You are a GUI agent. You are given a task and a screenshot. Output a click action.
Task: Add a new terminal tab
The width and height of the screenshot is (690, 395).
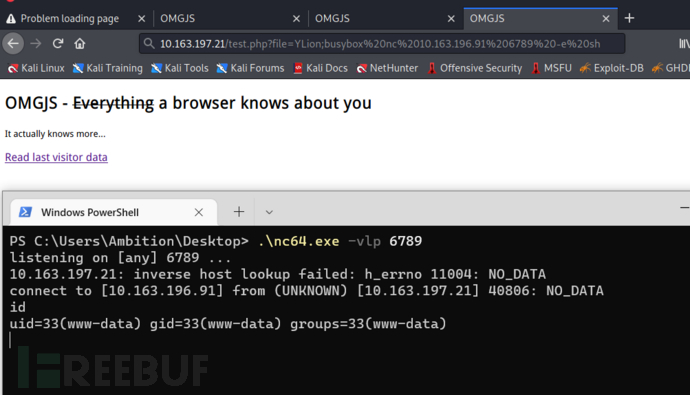[239, 212]
